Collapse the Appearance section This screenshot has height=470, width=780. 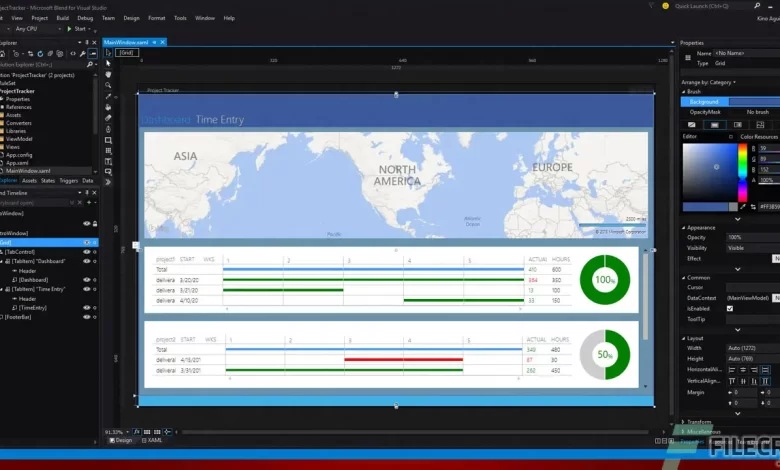(683, 228)
